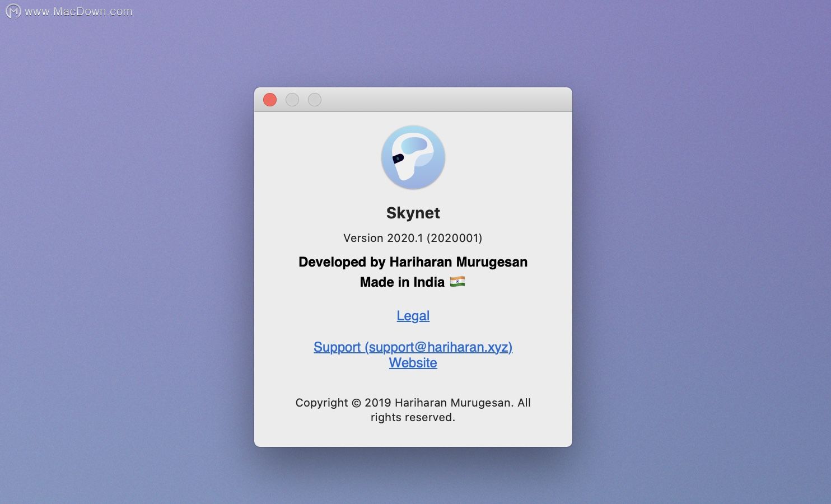Viewport: 831px width, 504px height.
Task: Click the India flag emoji
Action: (x=457, y=282)
